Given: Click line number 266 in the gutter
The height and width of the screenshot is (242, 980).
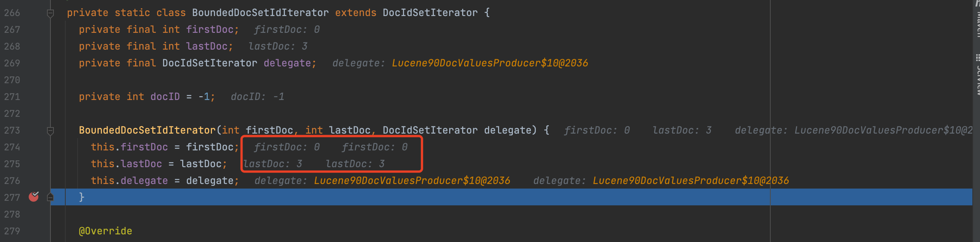Looking at the screenshot, I should point(12,13).
